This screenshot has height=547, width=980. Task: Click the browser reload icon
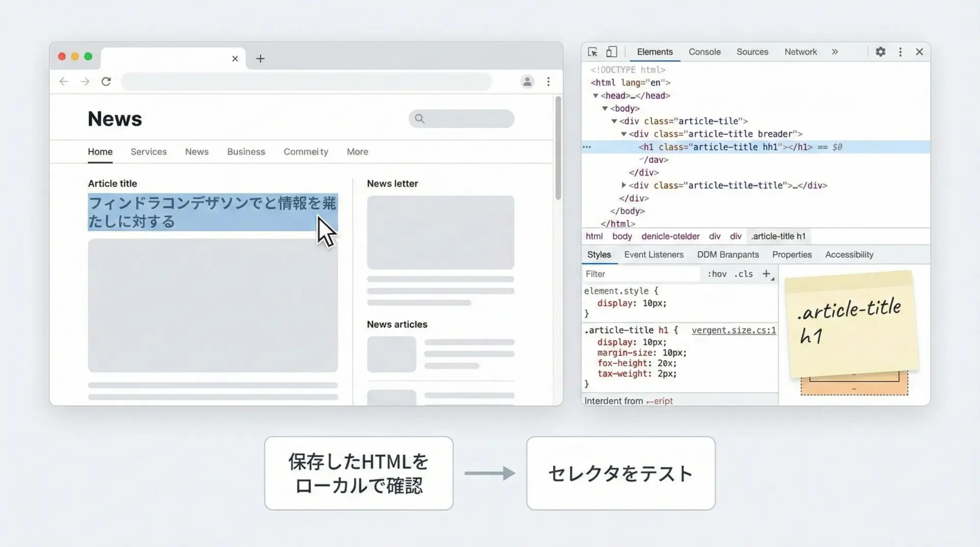[106, 82]
